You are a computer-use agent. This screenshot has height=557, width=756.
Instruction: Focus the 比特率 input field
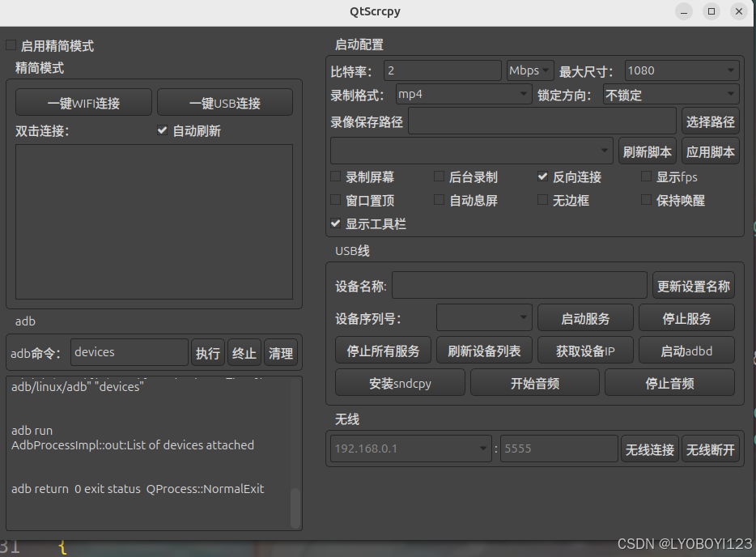[443, 70]
